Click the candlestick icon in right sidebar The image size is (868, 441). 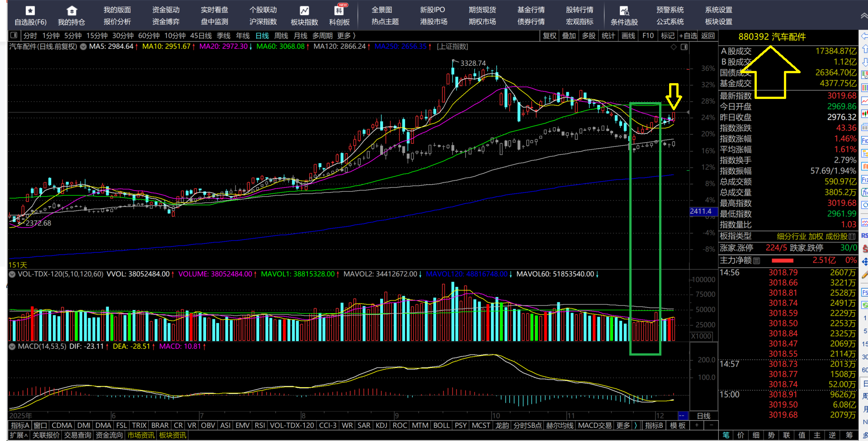click(864, 113)
